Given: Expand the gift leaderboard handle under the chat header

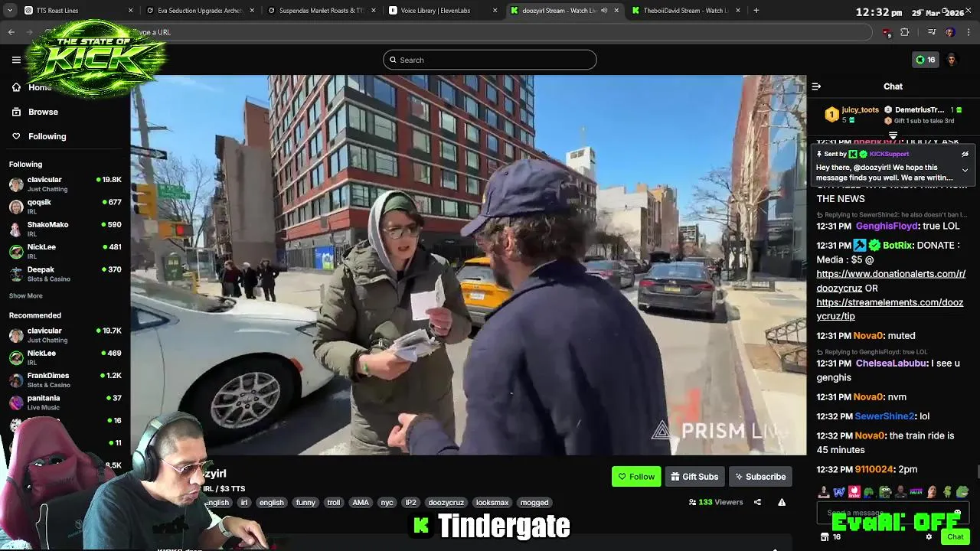Looking at the screenshot, I should click(893, 135).
